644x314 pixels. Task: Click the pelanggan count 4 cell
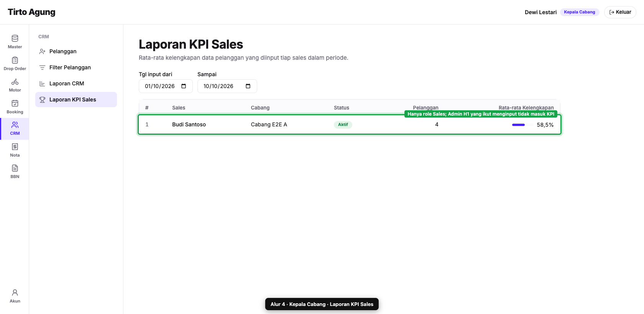[x=437, y=124]
